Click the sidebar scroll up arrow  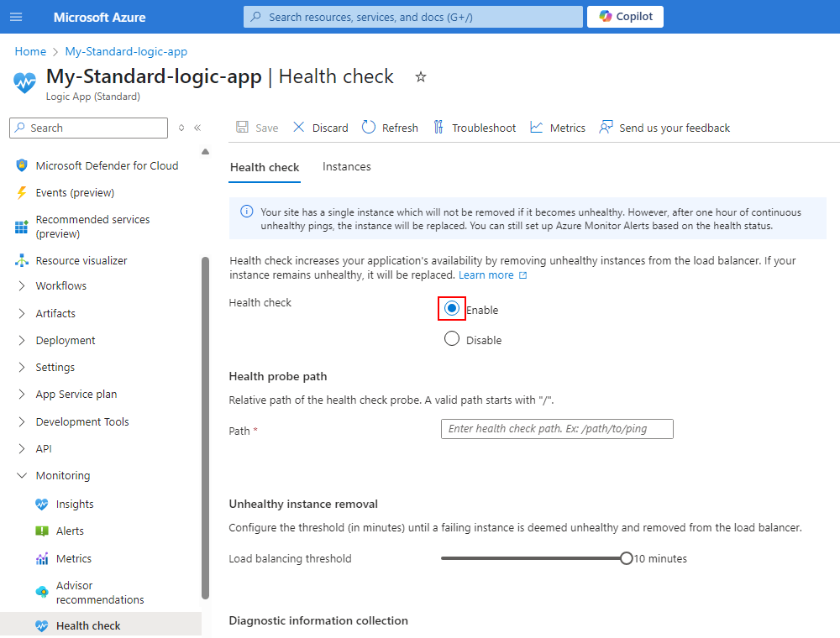[205, 152]
